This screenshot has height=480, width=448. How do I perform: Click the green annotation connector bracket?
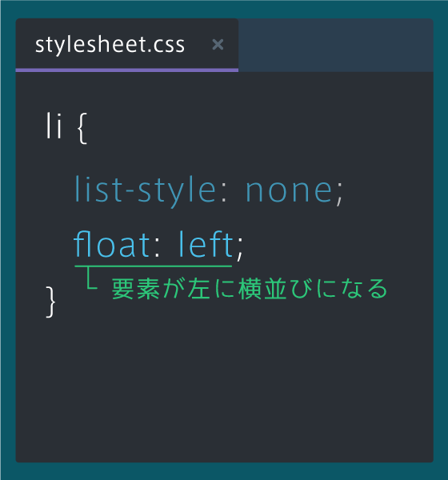tap(91, 278)
